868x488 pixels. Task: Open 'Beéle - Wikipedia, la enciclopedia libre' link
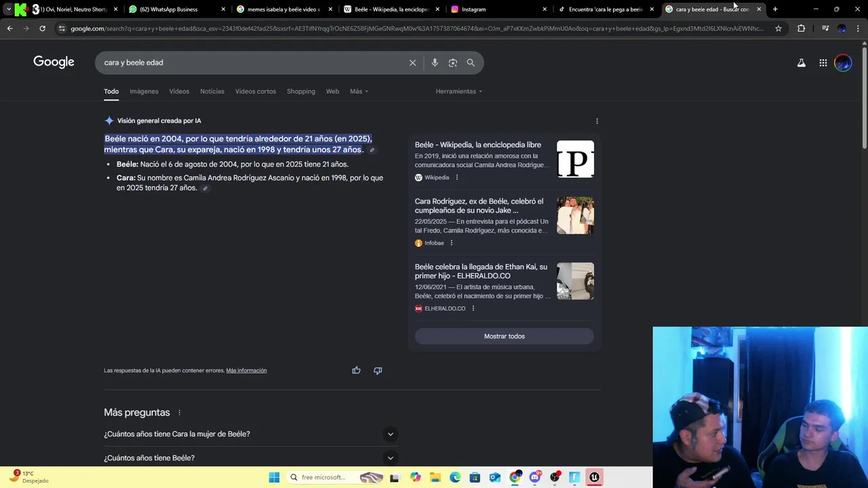click(478, 145)
